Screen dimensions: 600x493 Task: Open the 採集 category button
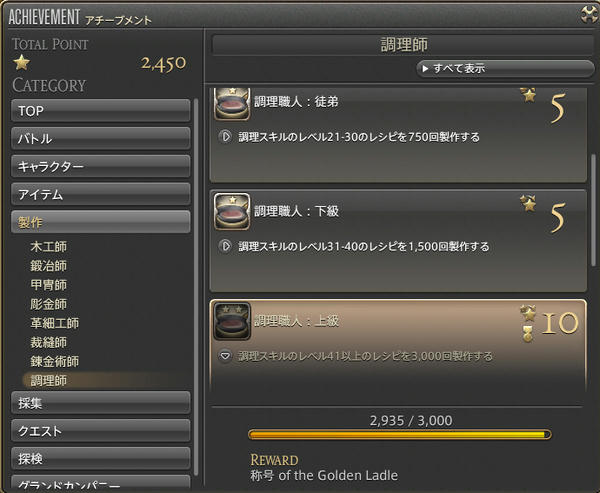(x=101, y=403)
